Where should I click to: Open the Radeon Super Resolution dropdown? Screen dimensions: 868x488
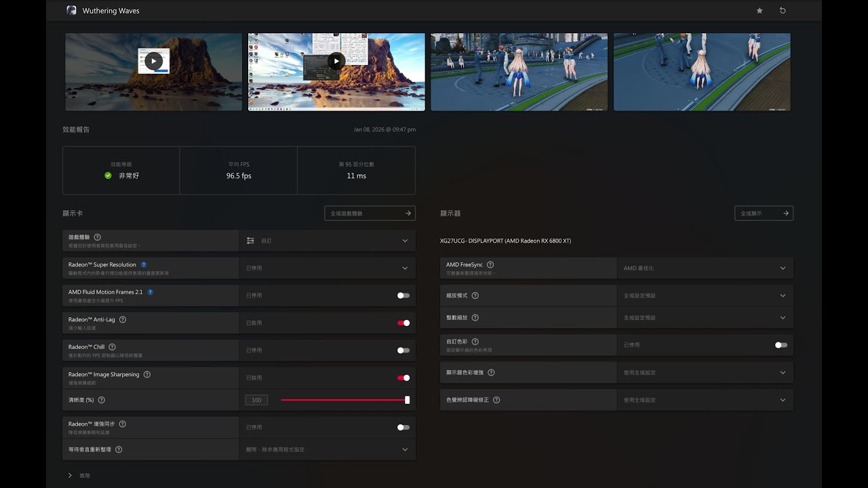pos(327,268)
